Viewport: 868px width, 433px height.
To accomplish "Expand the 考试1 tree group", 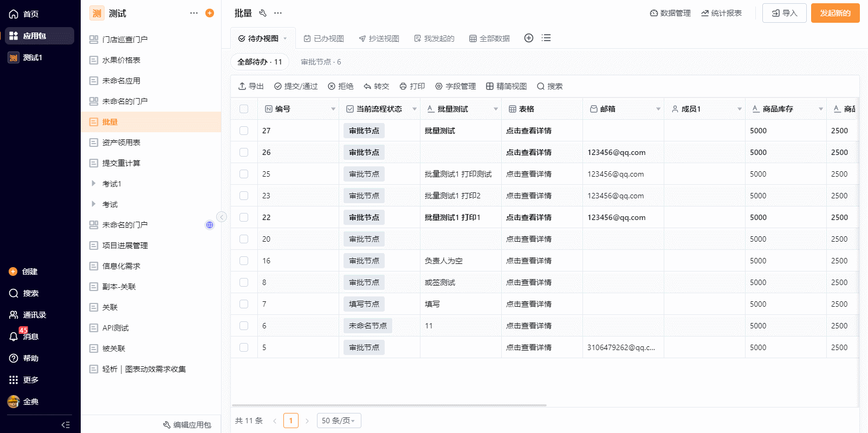I will coord(94,184).
